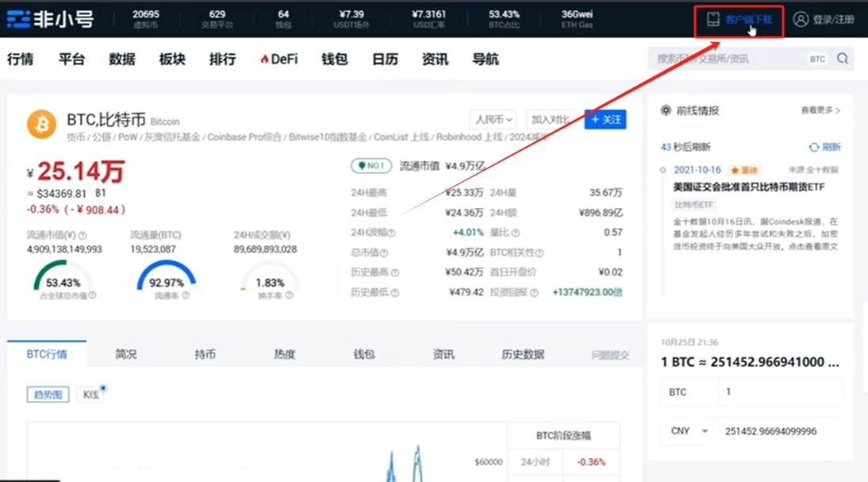
Task: Click the 登录/注册 link
Action: tap(834, 20)
